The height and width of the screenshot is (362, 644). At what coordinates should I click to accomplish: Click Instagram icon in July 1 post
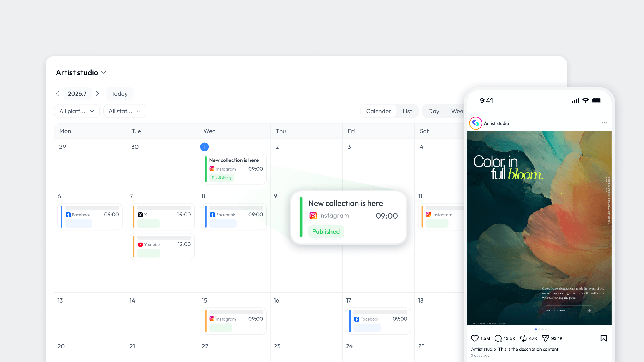(212, 169)
